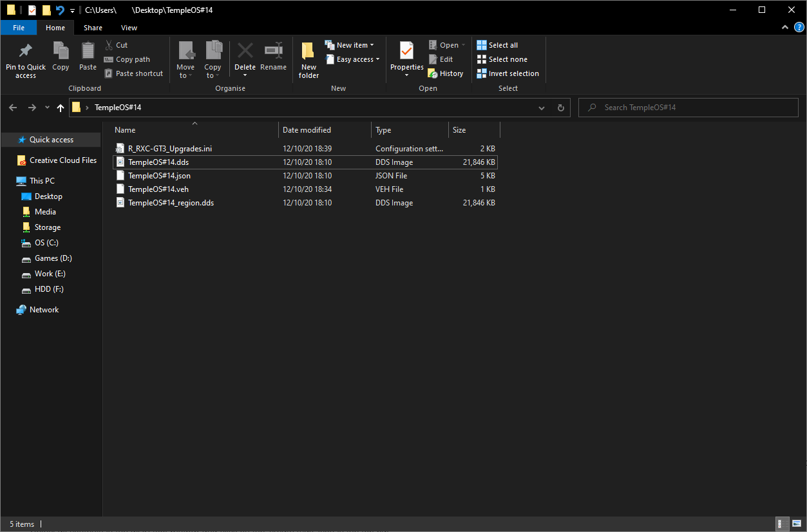
Task: Open the File menu tab
Action: pos(19,28)
